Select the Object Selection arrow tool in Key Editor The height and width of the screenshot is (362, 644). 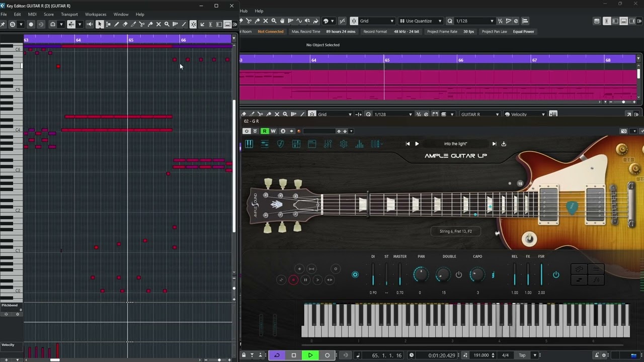[100, 24]
